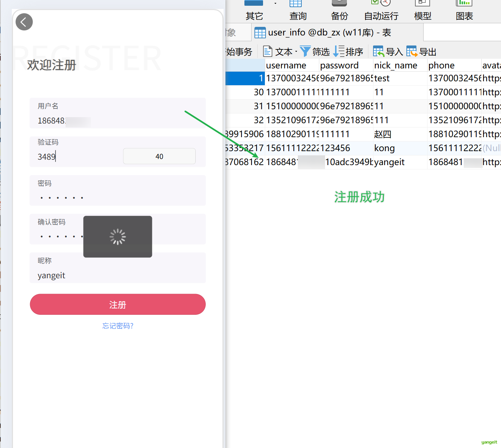Click the verification code countdown button

pos(159,156)
